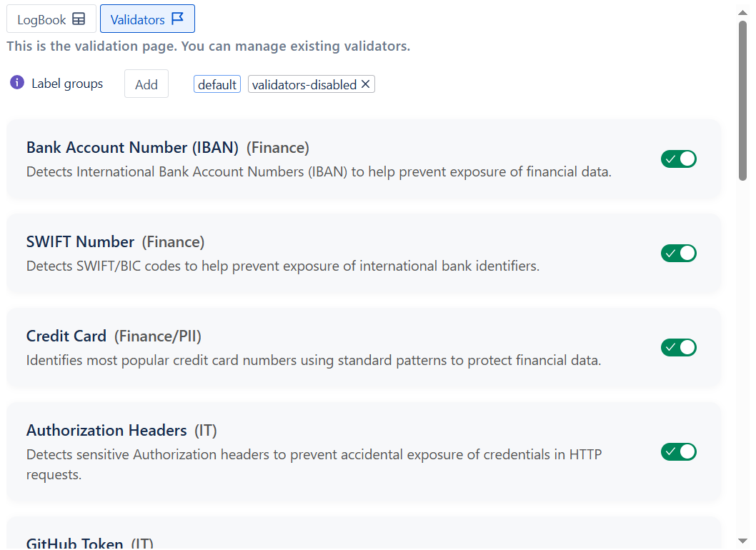This screenshot has width=756, height=550.
Task: Switch off the Authorization Headers validator
Action: click(x=678, y=452)
